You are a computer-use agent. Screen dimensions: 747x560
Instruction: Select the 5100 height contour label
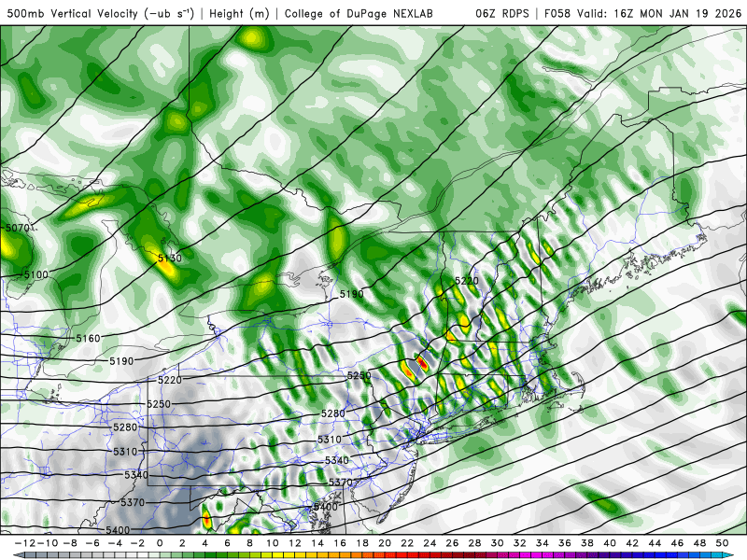35,274
